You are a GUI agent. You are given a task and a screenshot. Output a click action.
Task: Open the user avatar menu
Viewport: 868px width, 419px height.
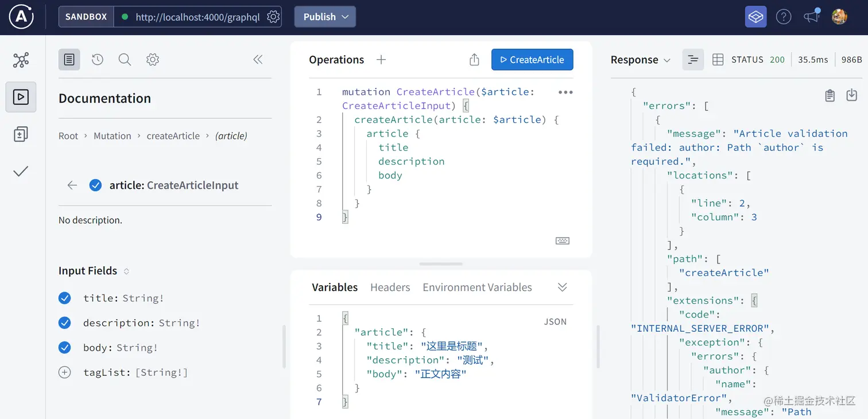(x=839, y=17)
